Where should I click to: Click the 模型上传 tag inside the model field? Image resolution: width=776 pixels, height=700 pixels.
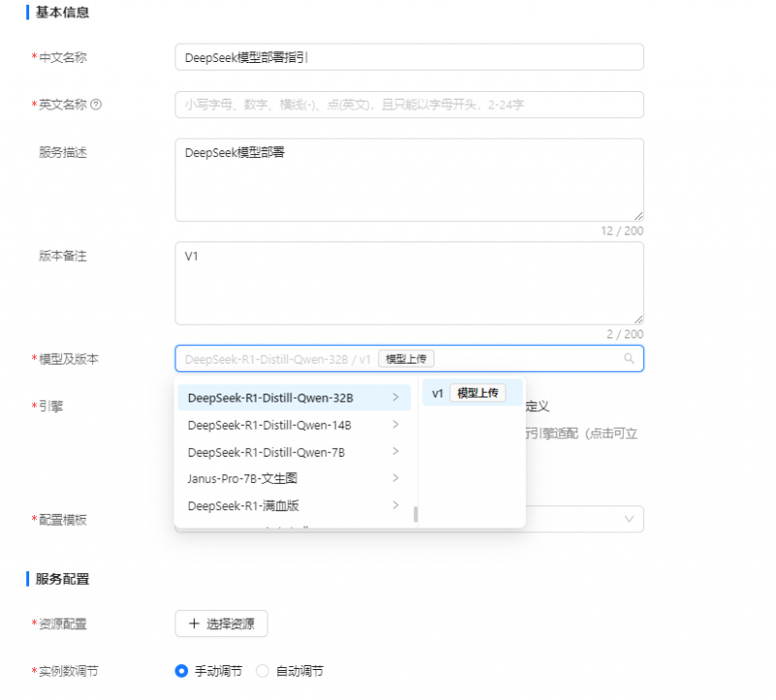[405, 357]
